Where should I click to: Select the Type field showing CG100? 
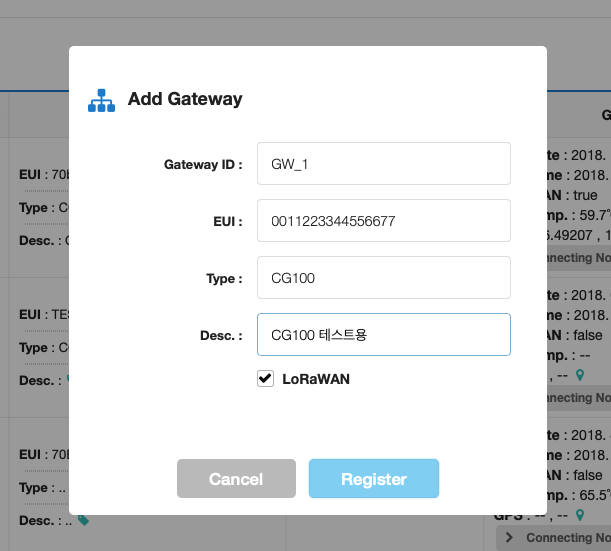383,278
